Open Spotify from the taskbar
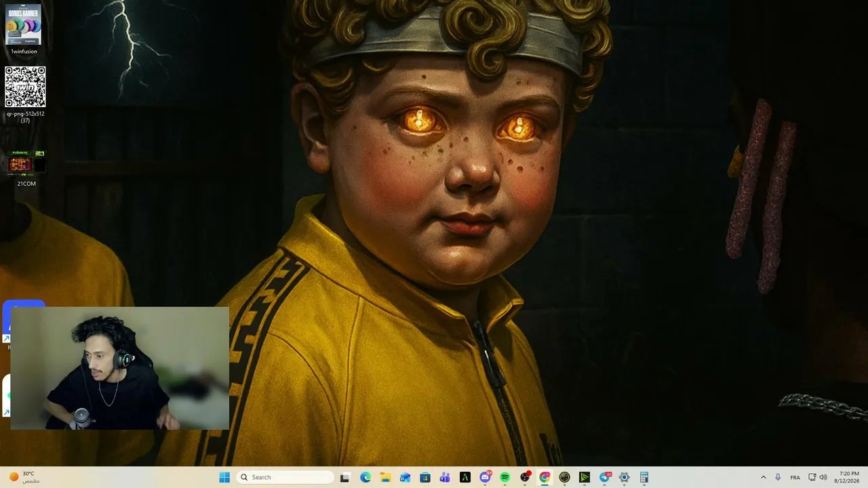 (x=505, y=477)
